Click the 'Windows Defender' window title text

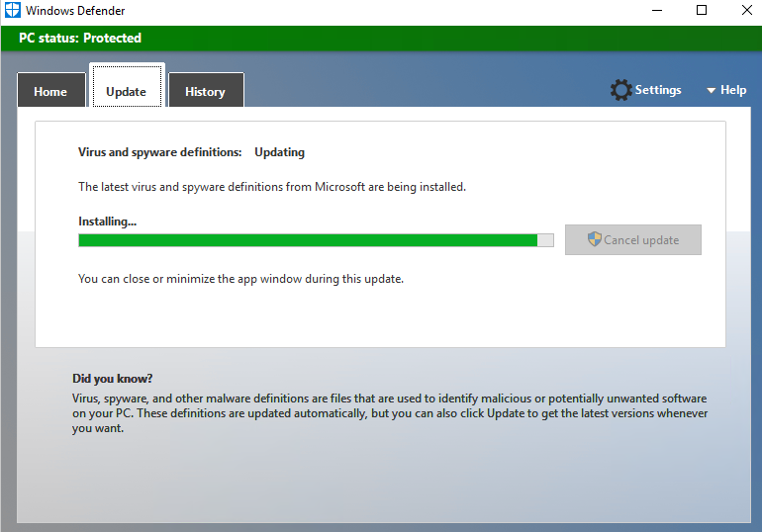tap(75, 11)
